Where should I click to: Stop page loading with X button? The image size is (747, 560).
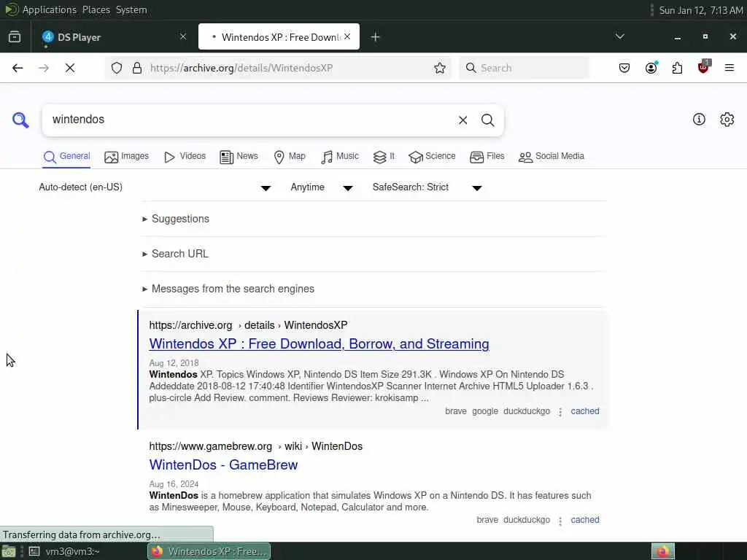70,68
